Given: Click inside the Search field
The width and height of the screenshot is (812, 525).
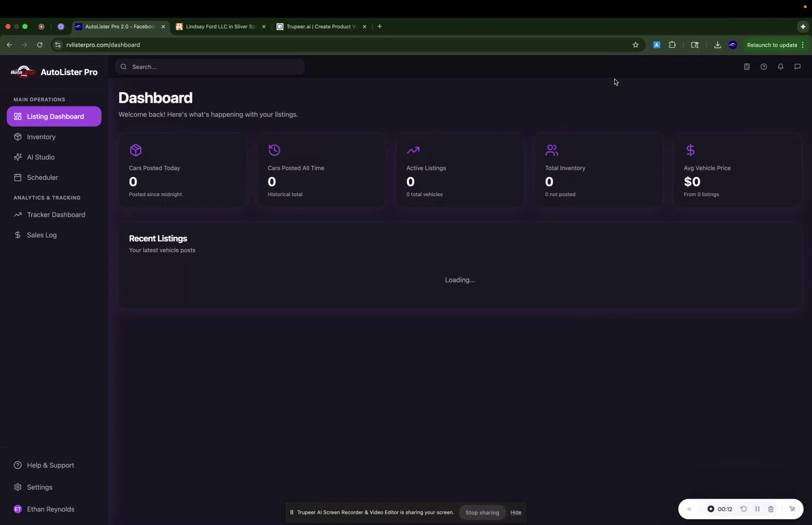Looking at the screenshot, I should coord(209,67).
